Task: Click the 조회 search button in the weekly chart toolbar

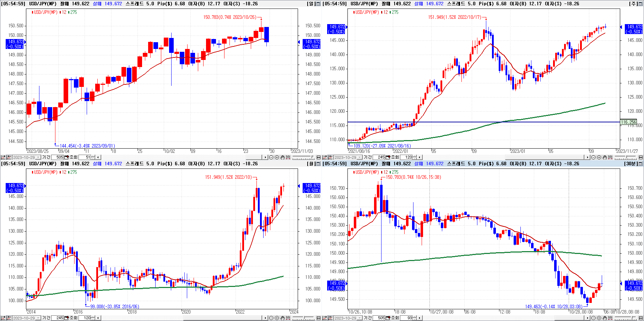Action: [395, 157]
